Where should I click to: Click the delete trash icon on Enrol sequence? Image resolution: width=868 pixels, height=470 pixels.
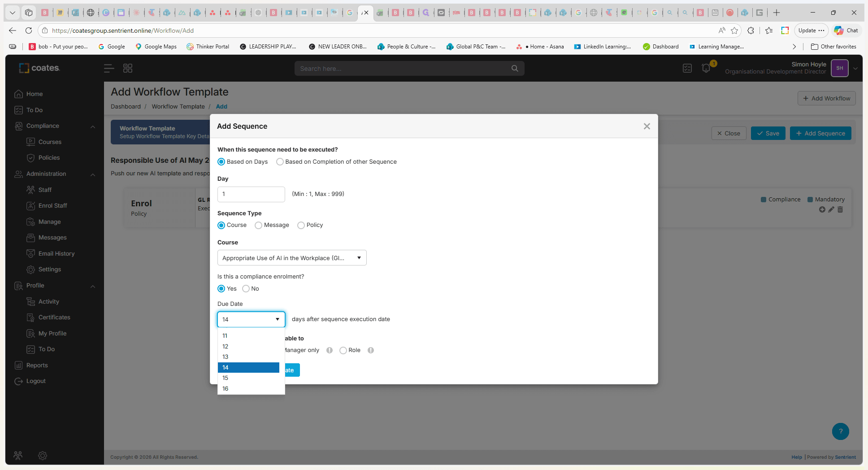(840, 209)
